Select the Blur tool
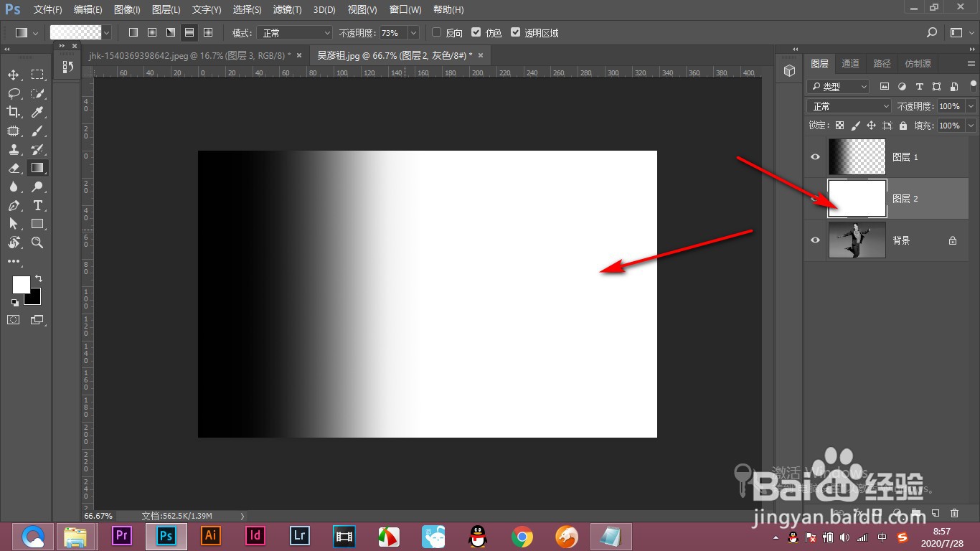The width and height of the screenshot is (980, 551). click(14, 187)
